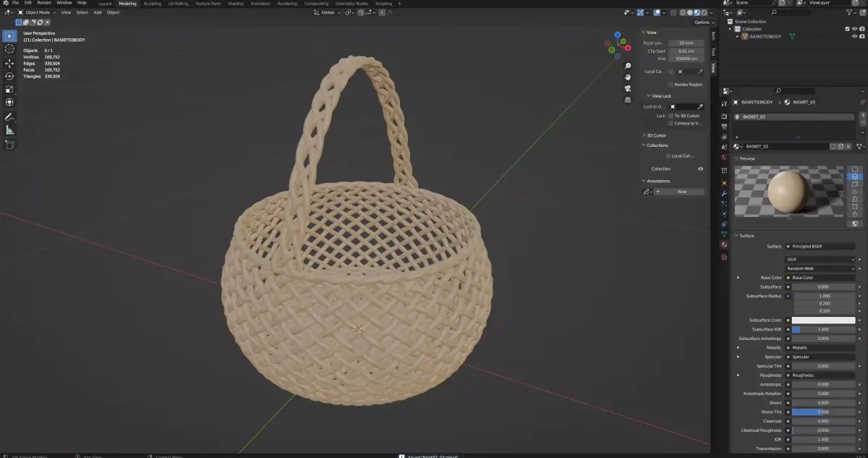Viewport: 868px width, 458px height.
Task: Switch to solid viewport shading
Action: tap(690, 12)
